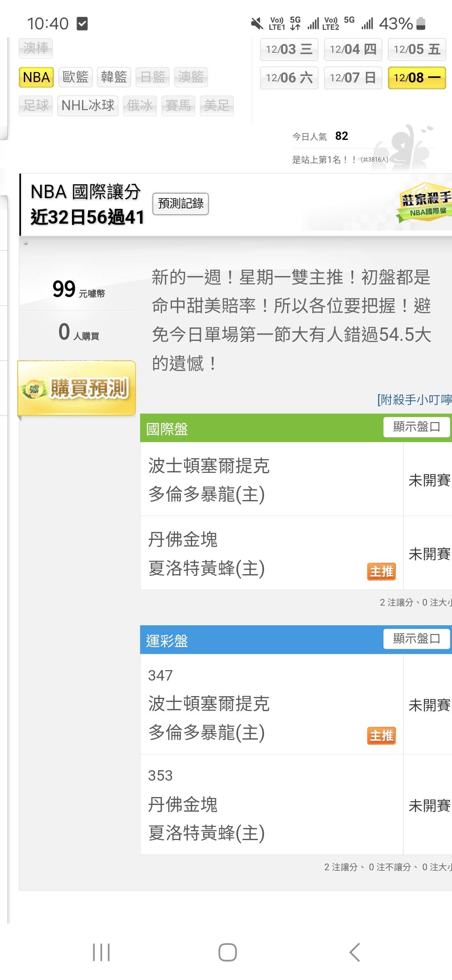The width and height of the screenshot is (452, 980).
Task: Select the highlighted date 12/08 一
Action: [x=417, y=77]
